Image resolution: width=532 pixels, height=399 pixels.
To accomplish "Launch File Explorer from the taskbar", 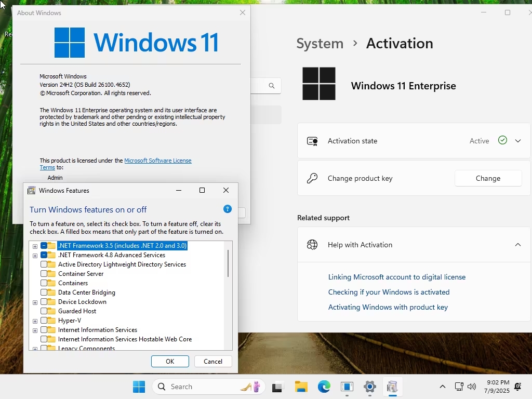I will click(301, 387).
